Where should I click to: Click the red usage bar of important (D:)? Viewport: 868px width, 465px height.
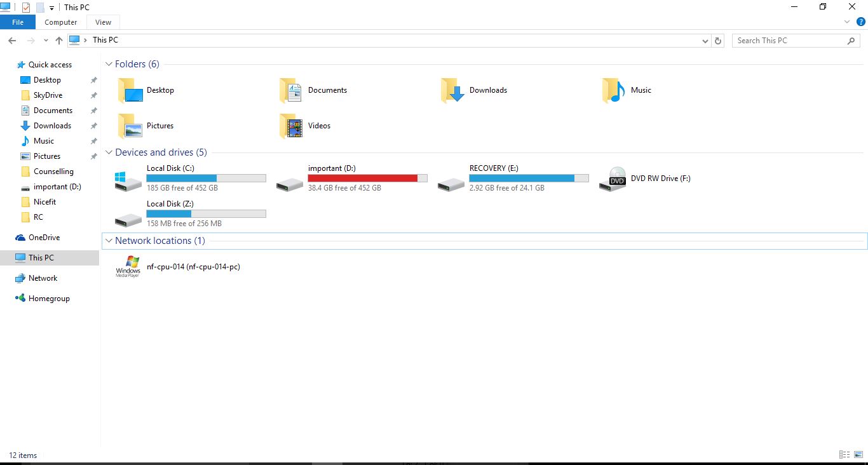tap(367, 179)
